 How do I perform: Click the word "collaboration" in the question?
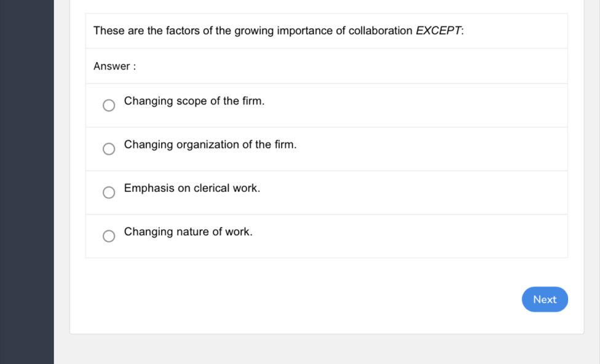click(x=380, y=31)
